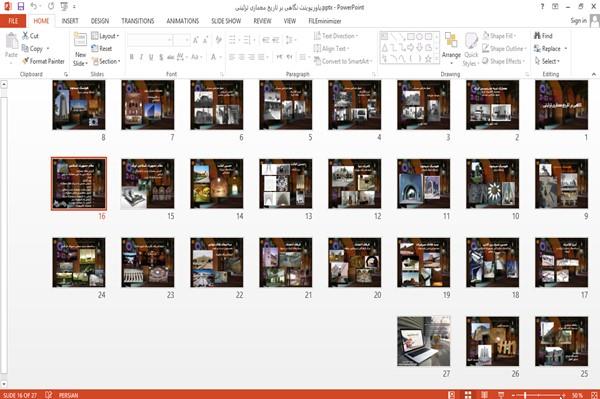Start Slide Show from status bar icon

pyautogui.click(x=501, y=395)
